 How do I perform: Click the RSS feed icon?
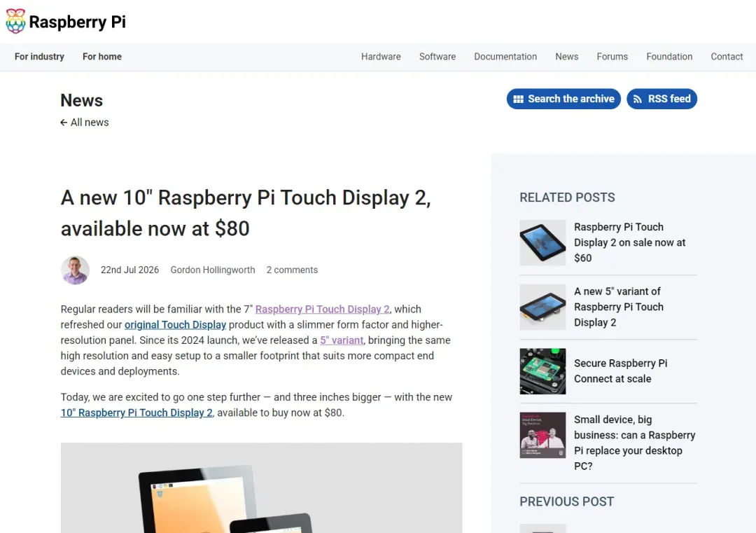(x=638, y=99)
